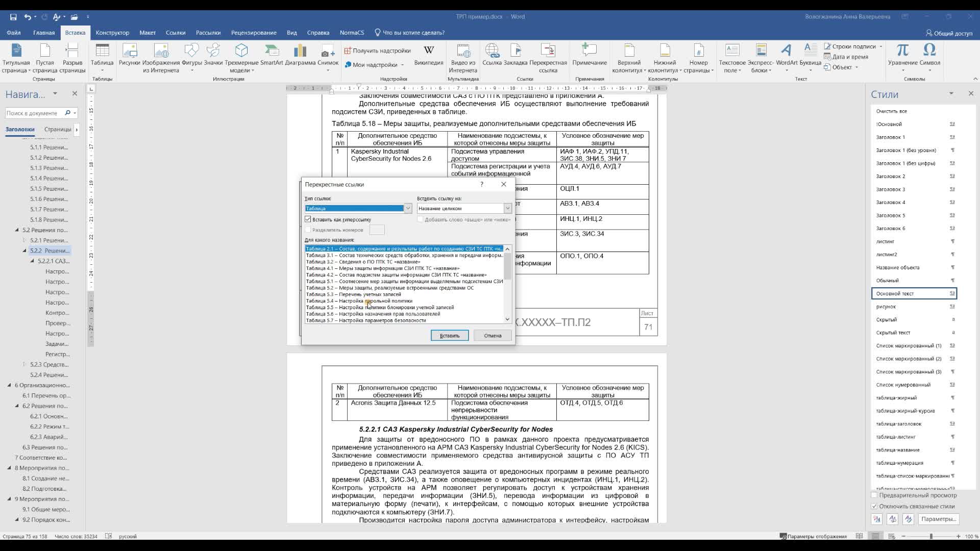Screen dimensions: 980x551
Task: Click the SmartArt icon
Action: 272,55
